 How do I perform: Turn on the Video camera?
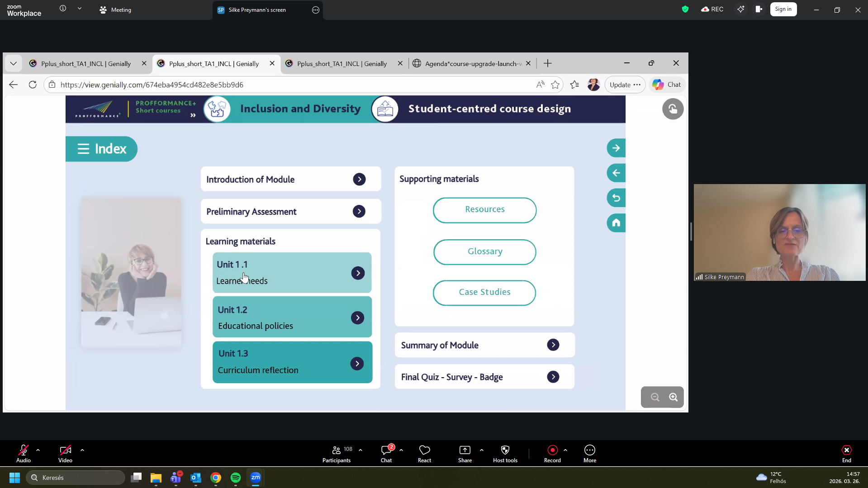(x=65, y=450)
